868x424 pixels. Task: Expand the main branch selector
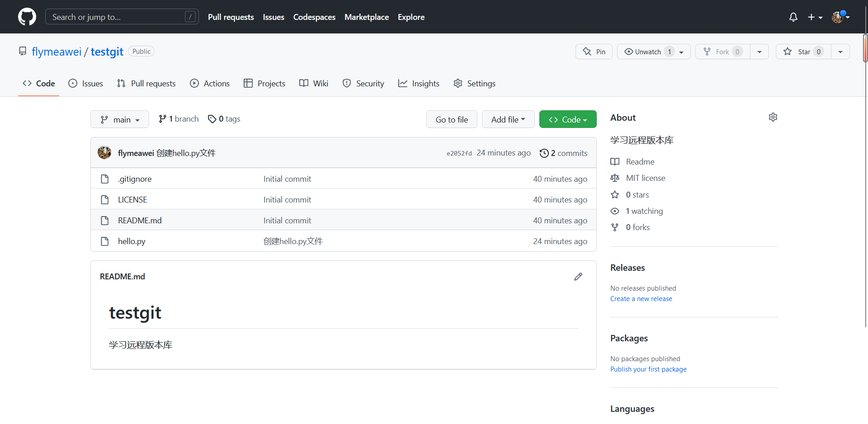click(120, 119)
